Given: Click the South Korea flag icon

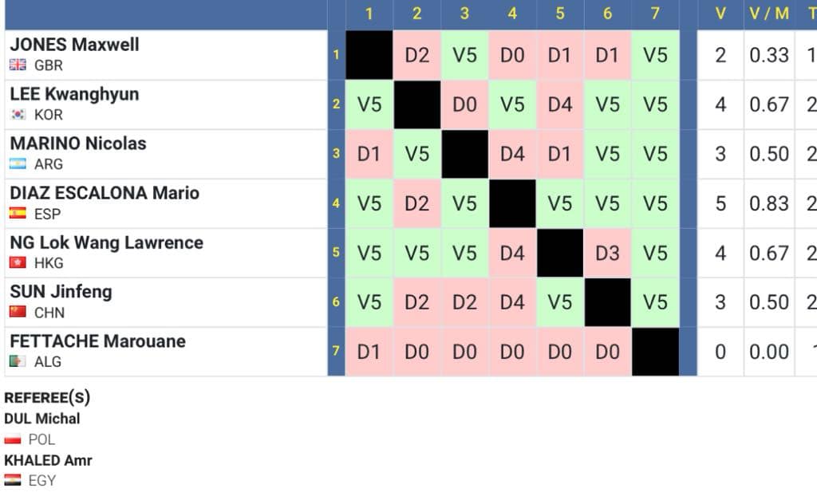Looking at the screenshot, I should [18, 115].
